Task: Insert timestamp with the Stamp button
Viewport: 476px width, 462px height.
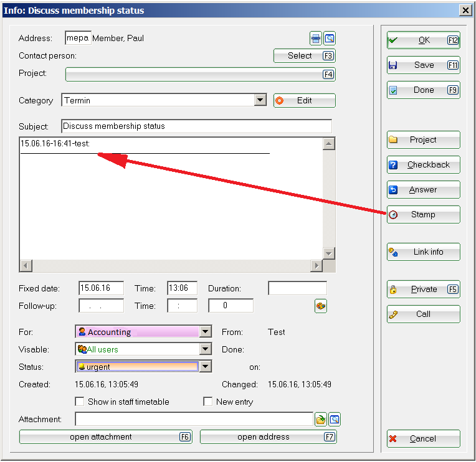Action: 423,215
